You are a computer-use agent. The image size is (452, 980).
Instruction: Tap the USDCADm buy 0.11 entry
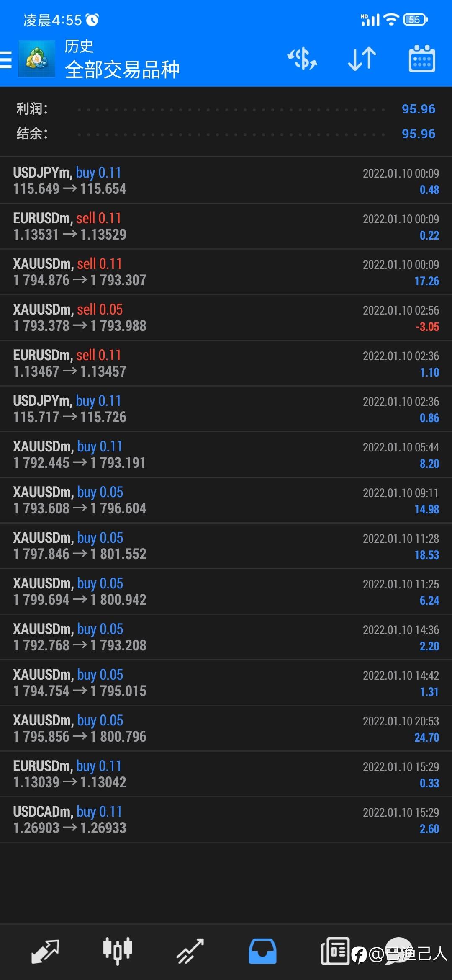(x=226, y=820)
